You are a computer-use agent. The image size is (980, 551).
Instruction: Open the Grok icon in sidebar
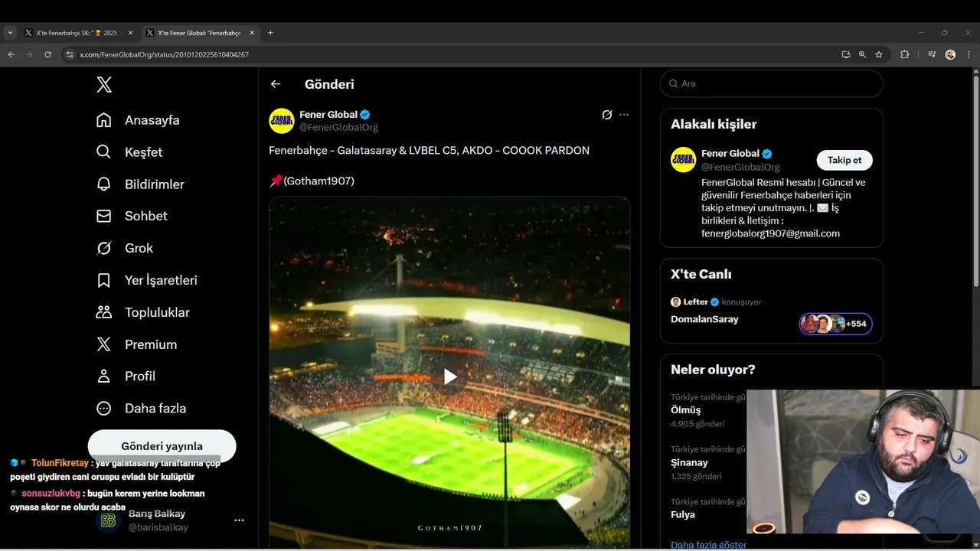[104, 248]
